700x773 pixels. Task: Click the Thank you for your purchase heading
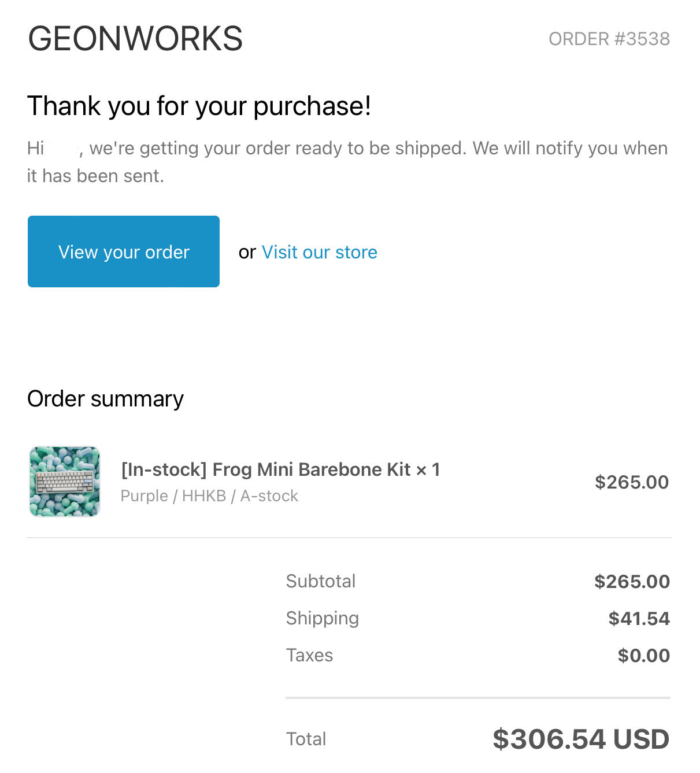(199, 106)
